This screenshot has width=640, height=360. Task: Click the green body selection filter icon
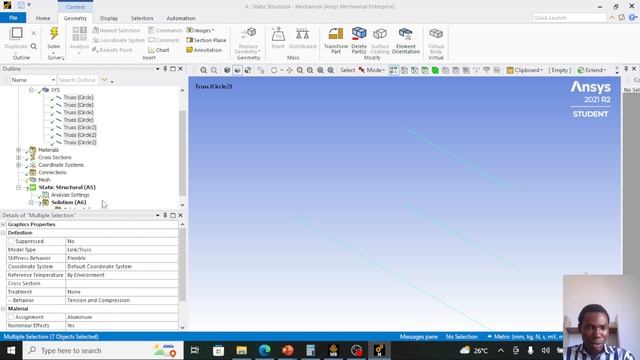pos(435,70)
